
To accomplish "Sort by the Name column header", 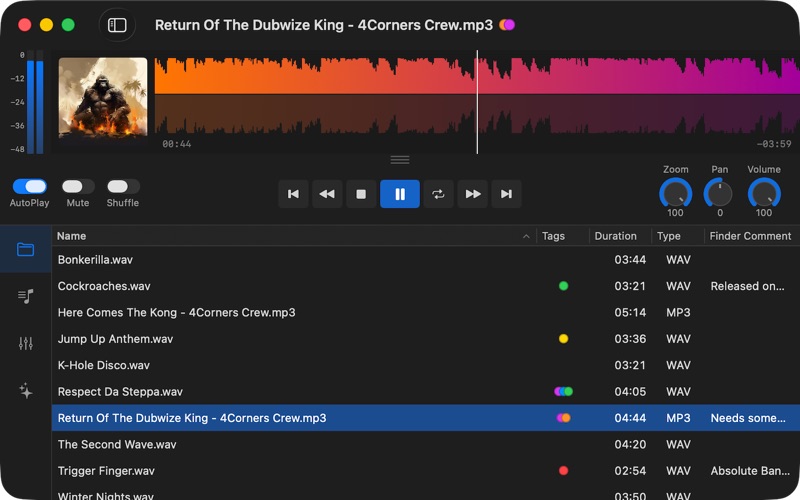I will click(x=71, y=236).
